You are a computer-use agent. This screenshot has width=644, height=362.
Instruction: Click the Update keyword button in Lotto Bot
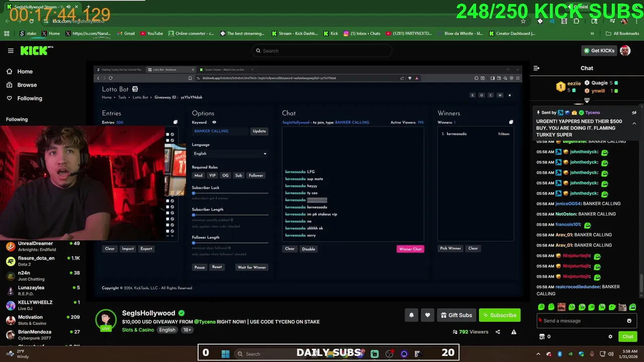[259, 131]
